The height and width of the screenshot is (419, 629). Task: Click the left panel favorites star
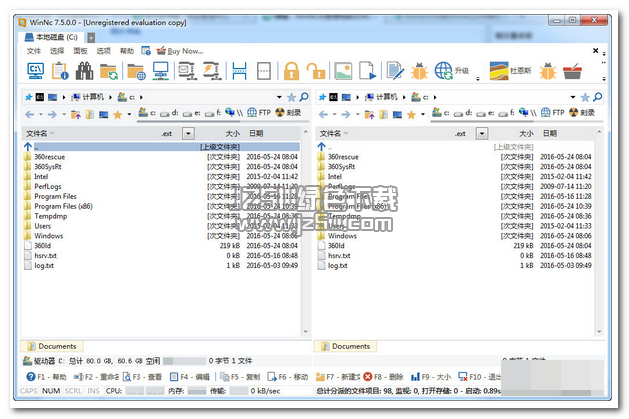click(292, 97)
